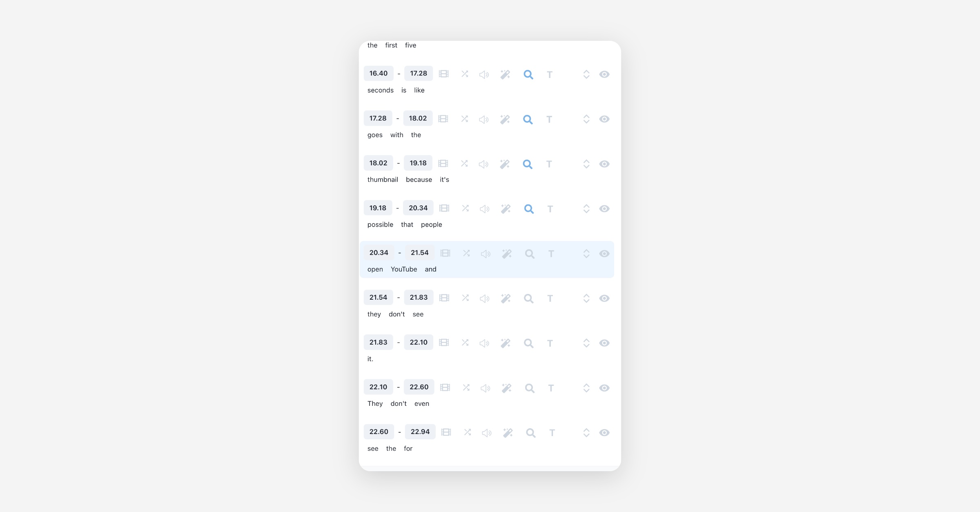Click the film strip icon for segment 16.40 - 17.28

443,74
